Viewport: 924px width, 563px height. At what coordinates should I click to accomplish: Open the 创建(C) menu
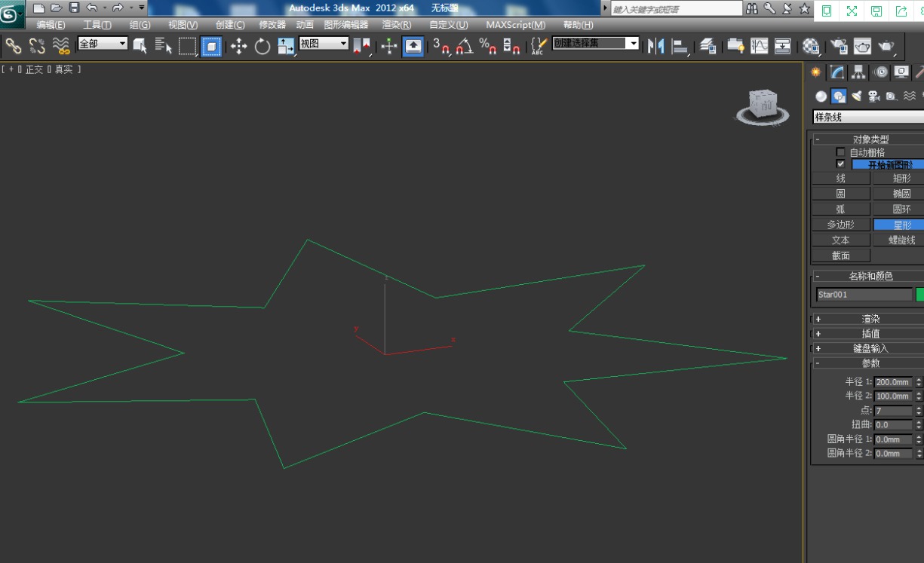tap(230, 25)
